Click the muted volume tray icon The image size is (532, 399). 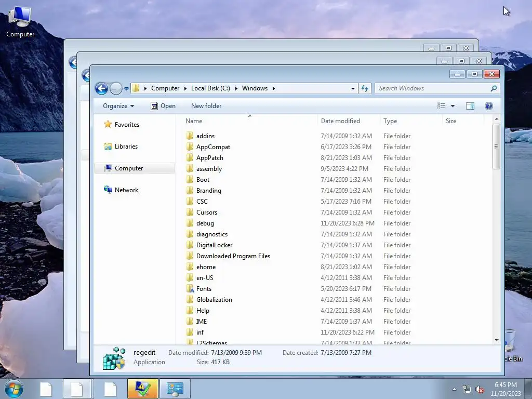click(x=480, y=390)
